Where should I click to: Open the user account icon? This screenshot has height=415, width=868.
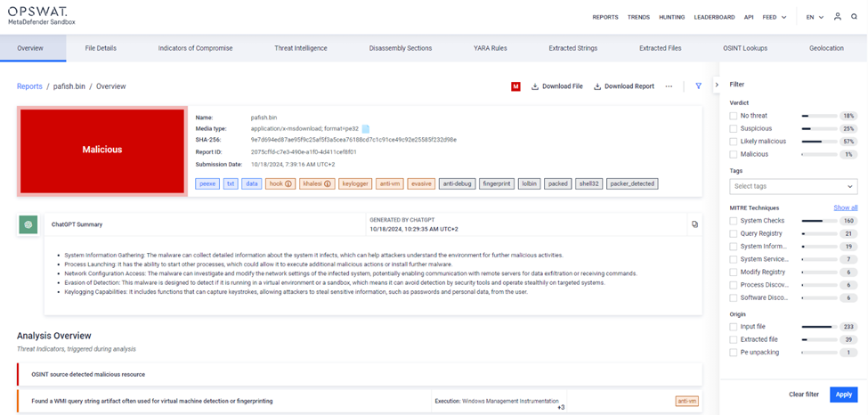[838, 17]
